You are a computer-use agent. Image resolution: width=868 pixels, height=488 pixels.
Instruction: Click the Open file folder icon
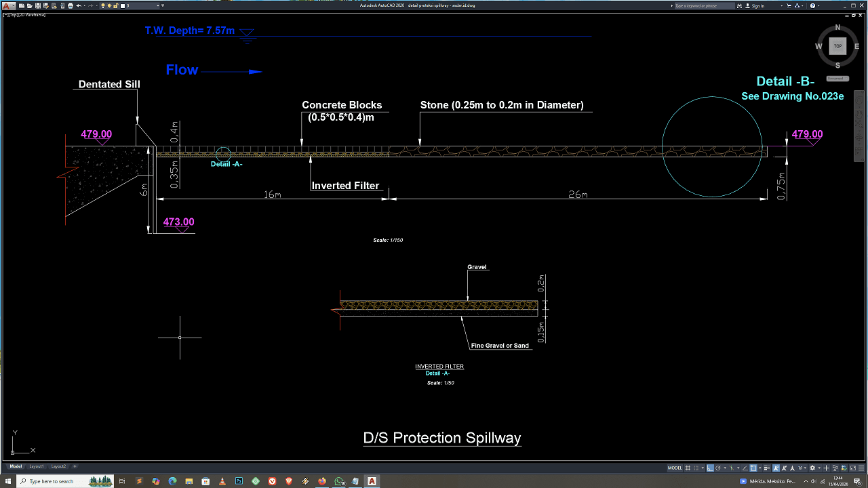30,5
